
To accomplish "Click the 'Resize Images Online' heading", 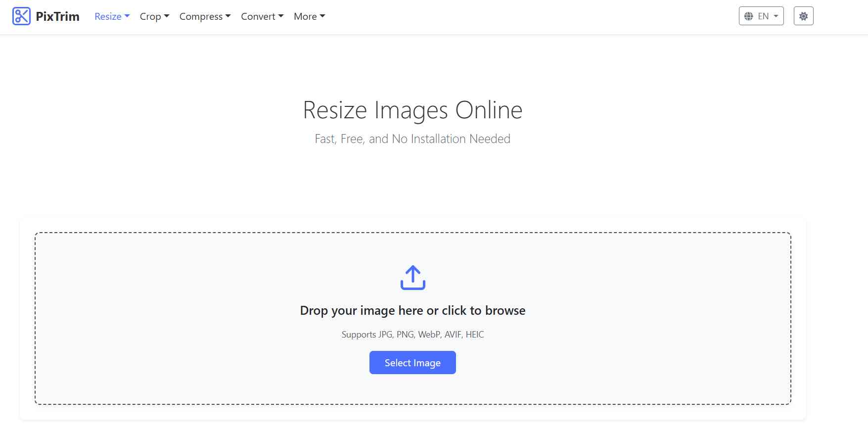I will pyautogui.click(x=412, y=110).
